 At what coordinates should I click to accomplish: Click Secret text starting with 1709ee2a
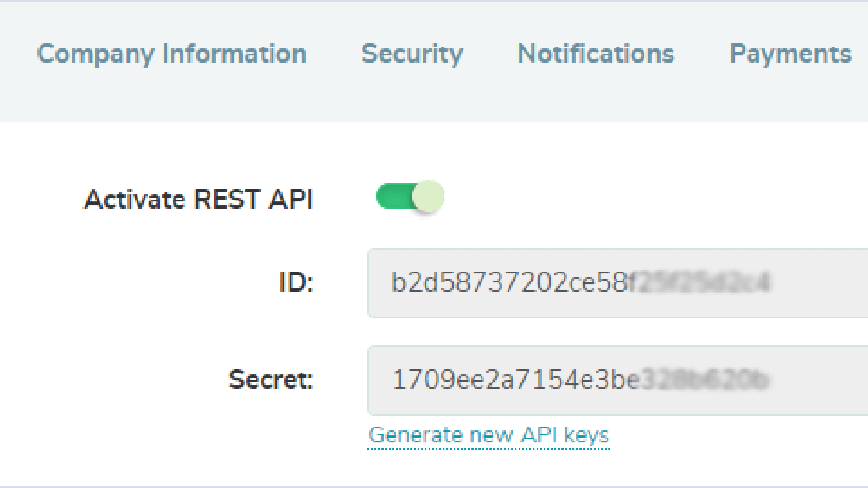pos(515,380)
